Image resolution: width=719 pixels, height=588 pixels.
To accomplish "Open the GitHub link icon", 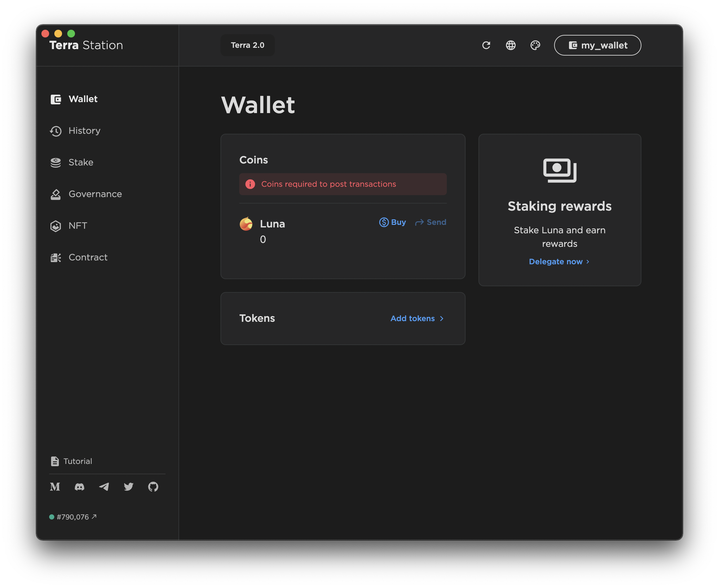I will click(153, 487).
